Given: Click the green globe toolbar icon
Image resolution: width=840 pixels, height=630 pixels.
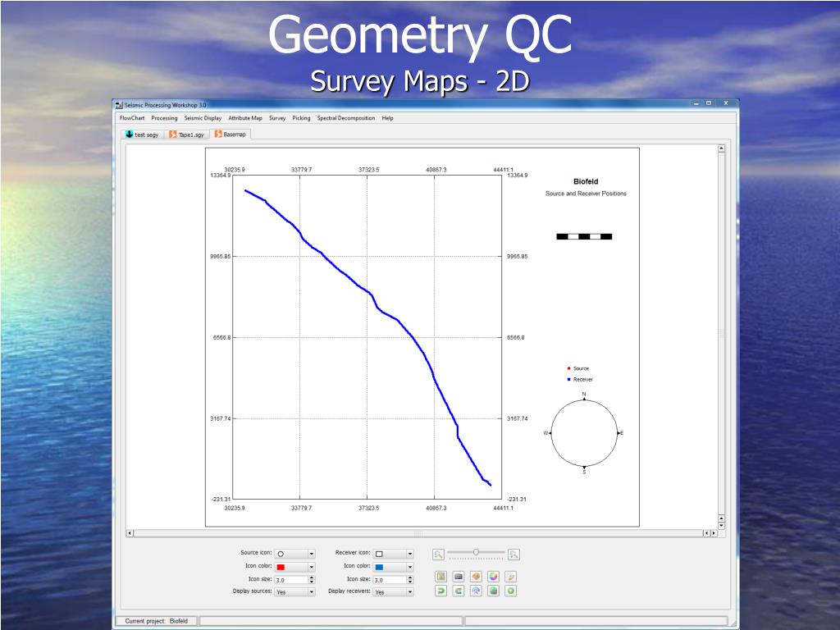Looking at the screenshot, I should click(x=493, y=591).
